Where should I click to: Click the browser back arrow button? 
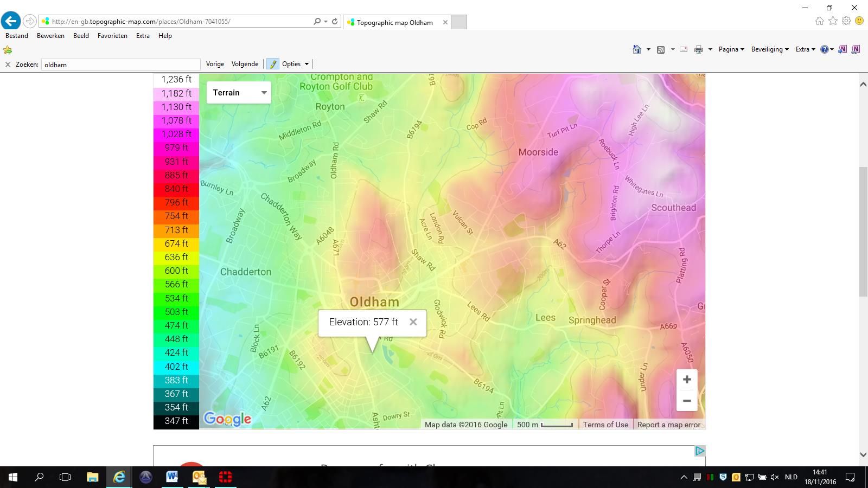point(11,21)
